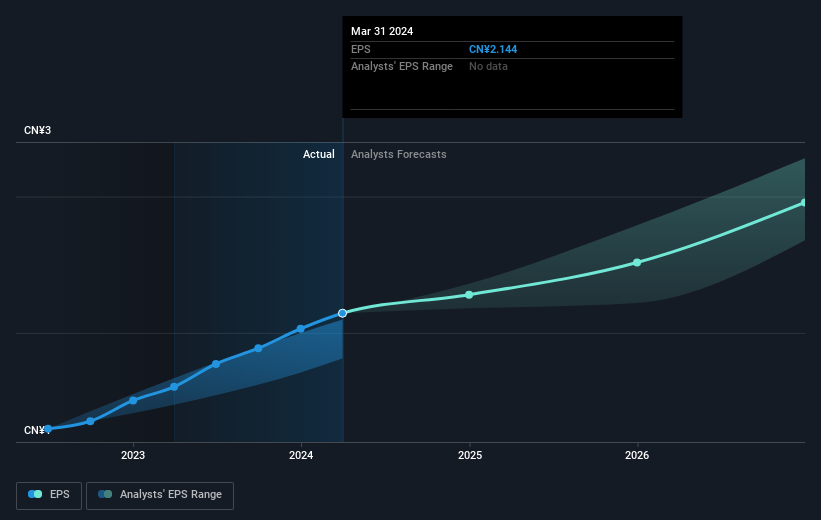Screen dimensions: 821x520
Task: Click the Actual section label
Action: 318,154
